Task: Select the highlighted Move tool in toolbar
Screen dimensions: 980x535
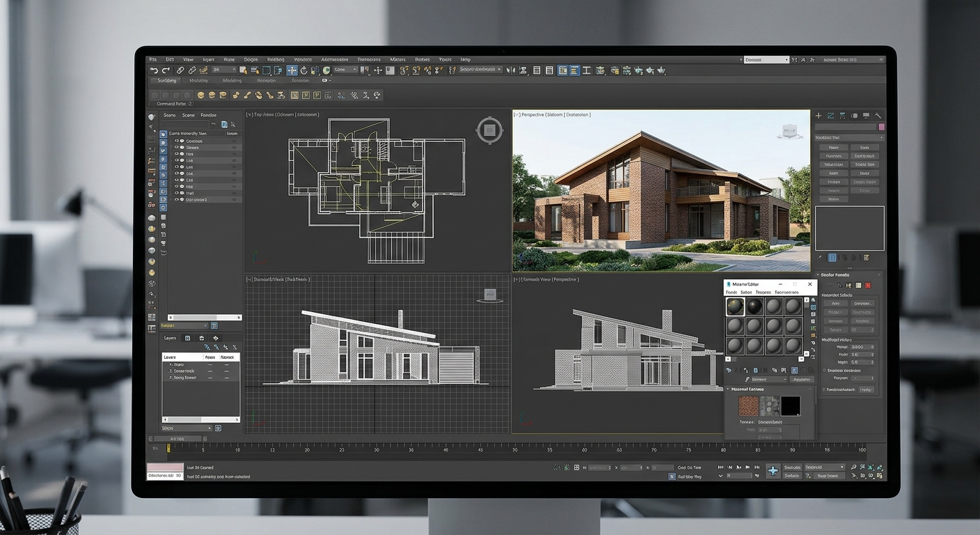Action: (292, 70)
